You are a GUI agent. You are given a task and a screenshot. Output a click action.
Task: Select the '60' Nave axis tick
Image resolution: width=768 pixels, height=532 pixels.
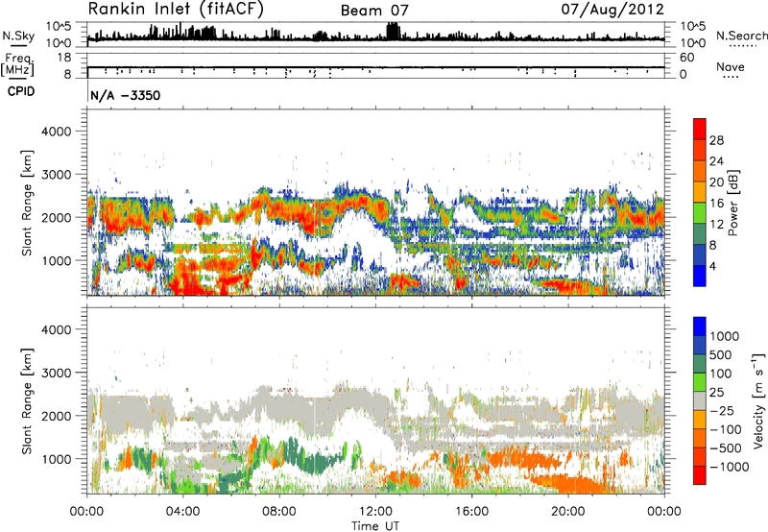(686, 58)
